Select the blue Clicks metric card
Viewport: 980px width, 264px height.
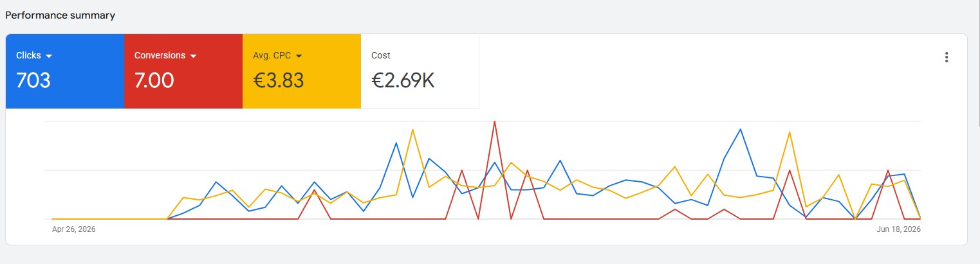tap(65, 71)
